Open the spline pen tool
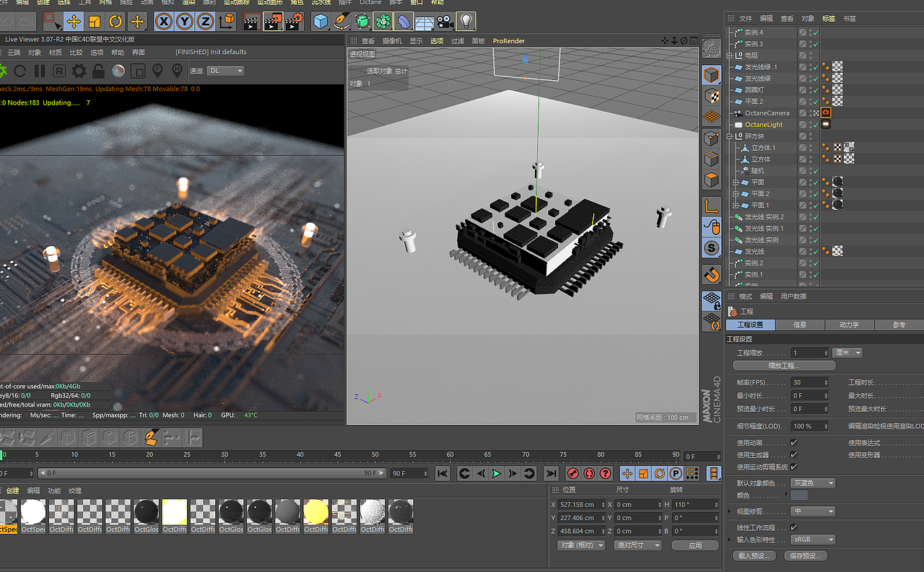 [x=342, y=22]
